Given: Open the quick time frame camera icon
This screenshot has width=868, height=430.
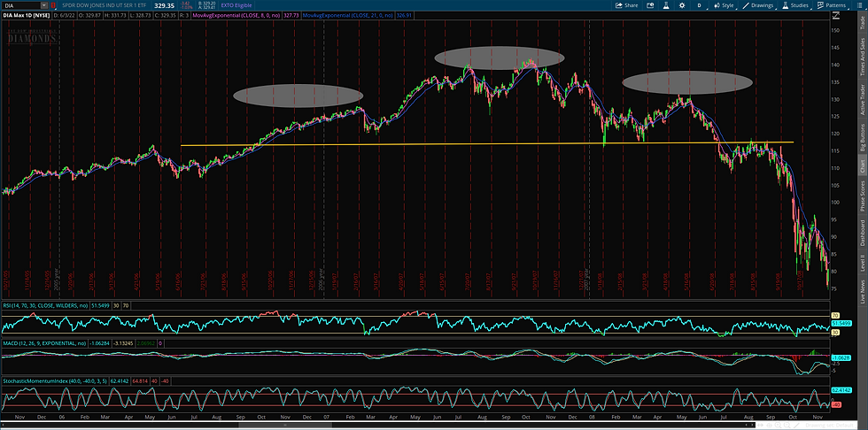Looking at the screenshot, I should (x=650, y=5).
